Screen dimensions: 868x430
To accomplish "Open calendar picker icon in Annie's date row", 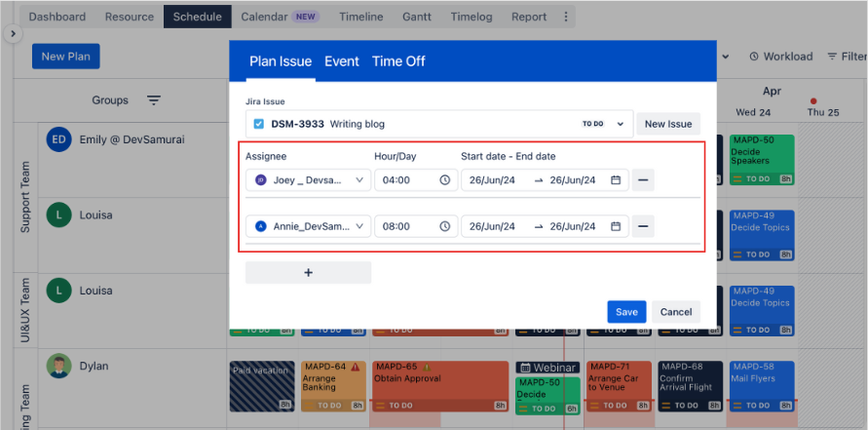I will pyautogui.click(x=616, y=226).
